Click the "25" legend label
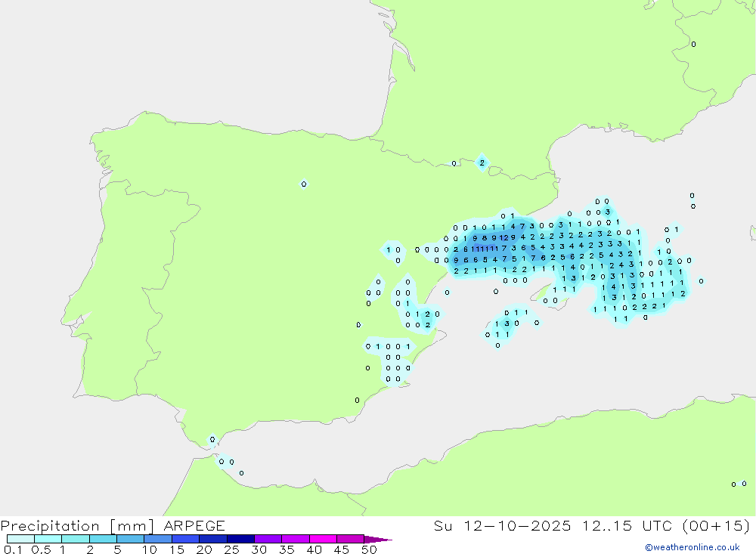Screen dimensions: 756x554 [x=231, y=549]
